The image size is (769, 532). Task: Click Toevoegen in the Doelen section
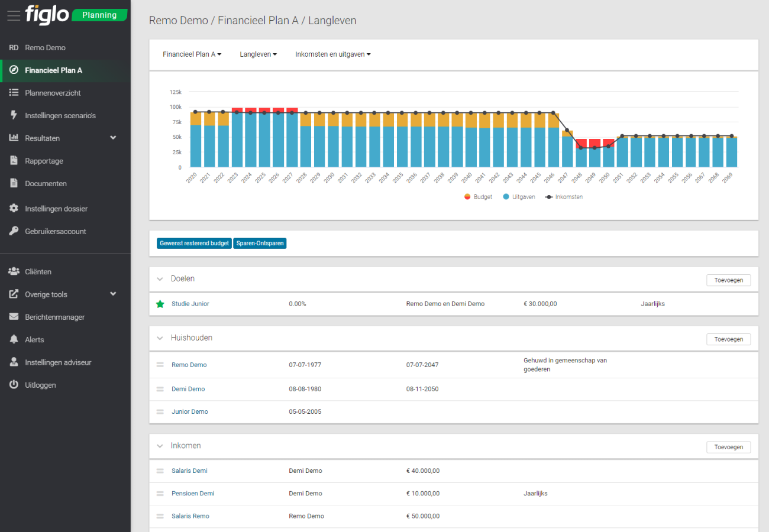pos(728,280)
